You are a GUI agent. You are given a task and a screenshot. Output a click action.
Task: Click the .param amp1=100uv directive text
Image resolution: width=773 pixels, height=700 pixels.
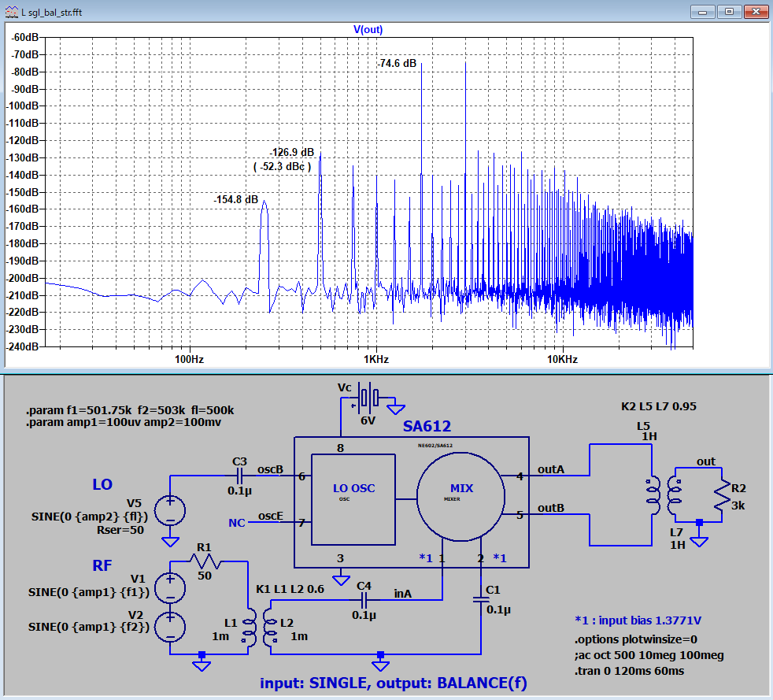point(124,423)
